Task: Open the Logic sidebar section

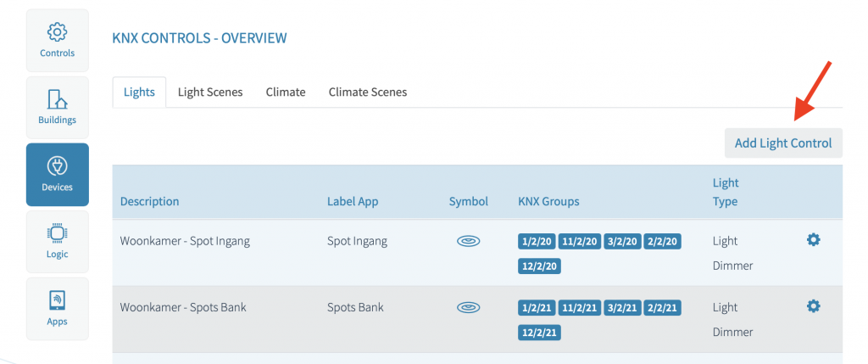Action: pos(57,241)
